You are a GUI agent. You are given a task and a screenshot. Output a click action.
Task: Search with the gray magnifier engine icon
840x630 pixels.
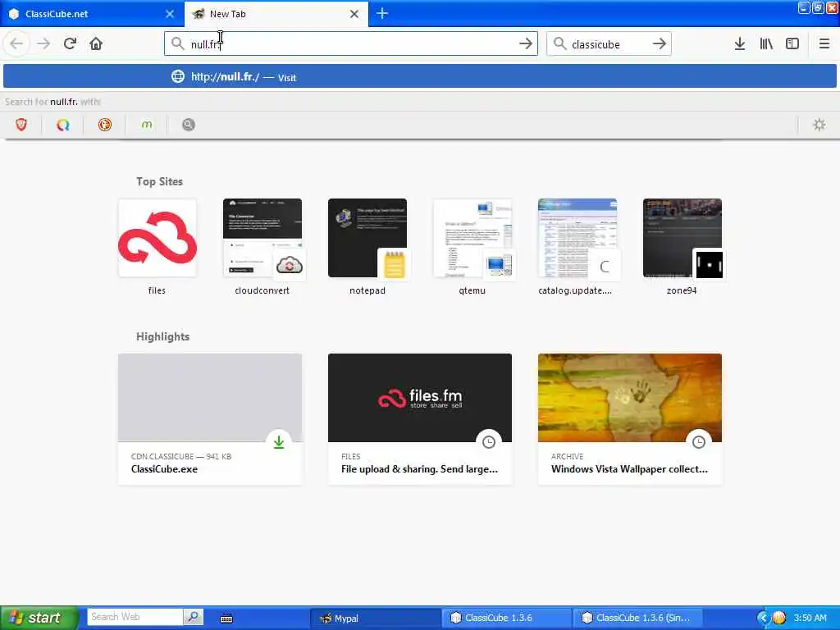[x=189, y=125]
